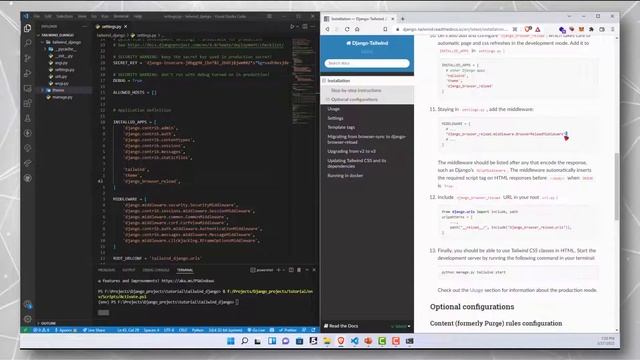Viewport: 640px width, 360px height.
Task: Switch to the Debug Console tab
Action: click(156, 270)
